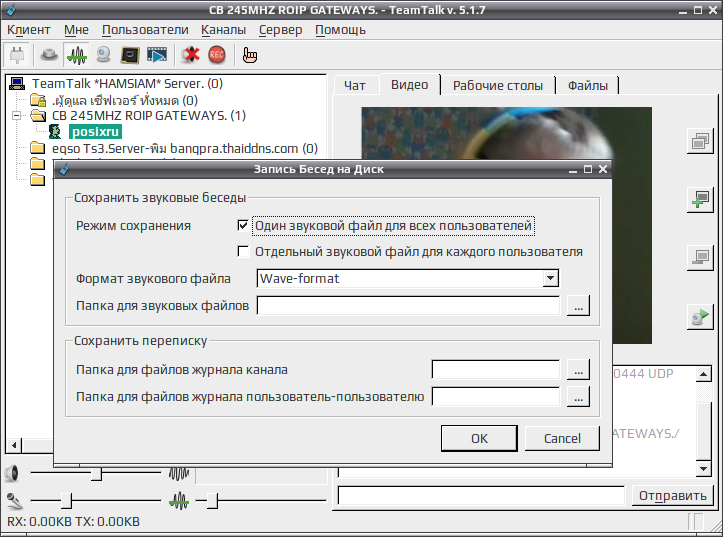Open the Сервер menu
This screenshot has width=723, height=537.
[280, 30]
